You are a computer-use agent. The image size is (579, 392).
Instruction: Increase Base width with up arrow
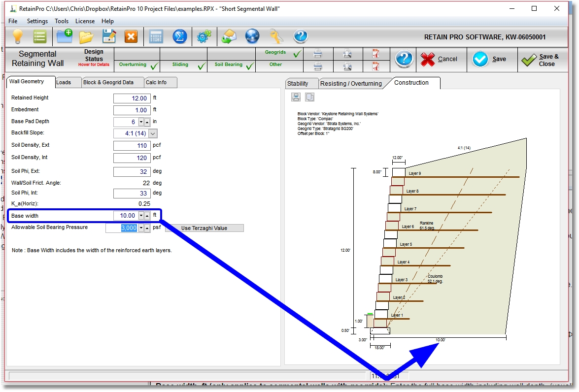[x=147, y=216]
